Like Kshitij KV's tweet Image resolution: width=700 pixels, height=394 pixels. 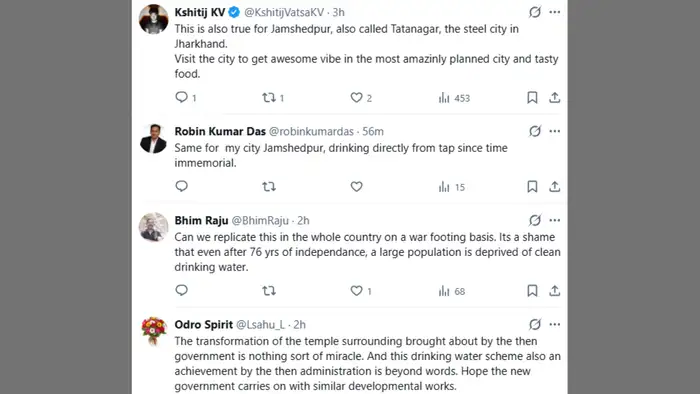361,97
